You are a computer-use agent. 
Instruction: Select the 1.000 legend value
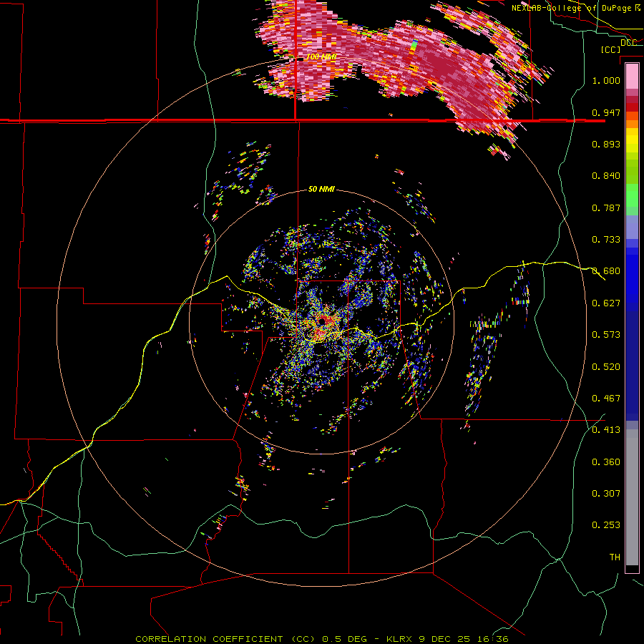pyautogui.click(x=606, y=80)
